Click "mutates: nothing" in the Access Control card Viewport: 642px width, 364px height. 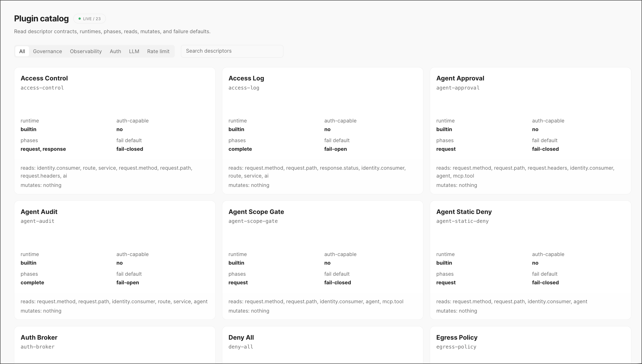point(41,185)
